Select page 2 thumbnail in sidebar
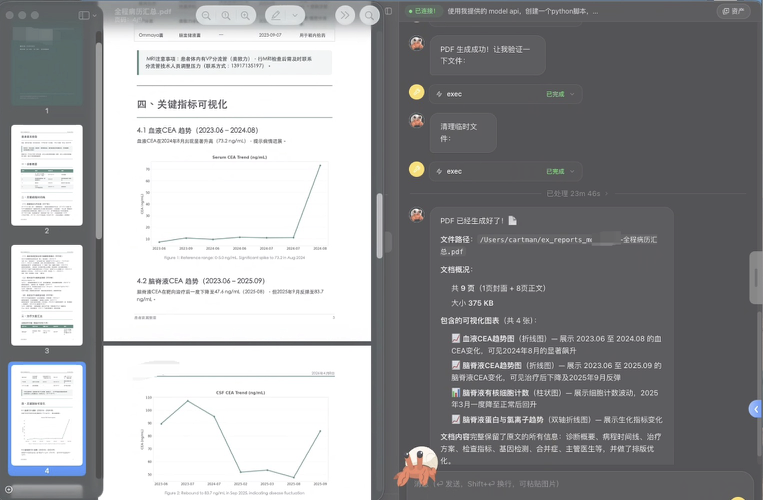The image size is (763, 500). pos(46,175)
